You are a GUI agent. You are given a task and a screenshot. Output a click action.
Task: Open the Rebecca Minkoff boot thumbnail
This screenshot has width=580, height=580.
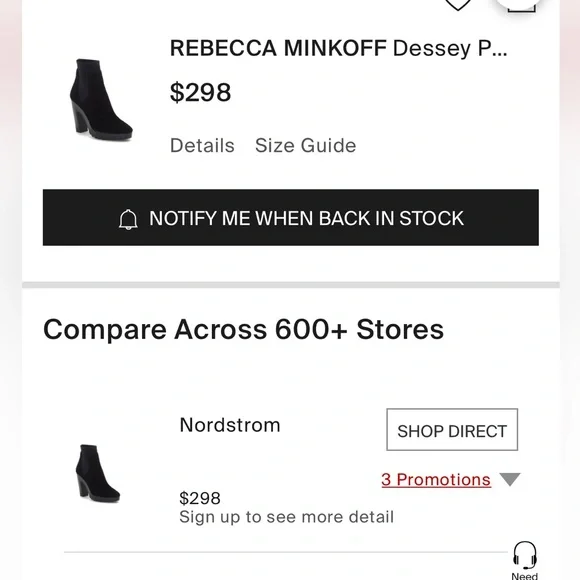coord(100,100)
